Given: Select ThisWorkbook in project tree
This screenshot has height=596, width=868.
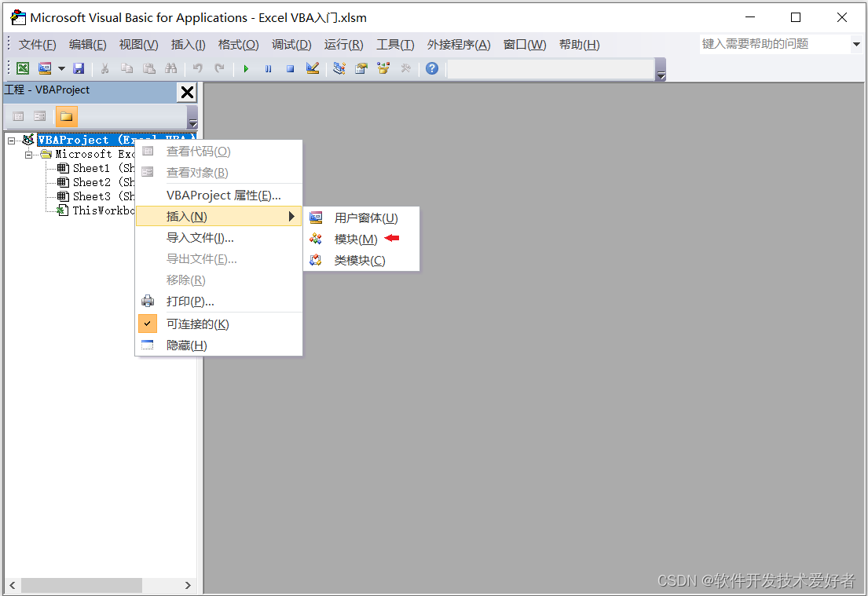Looking at the screenshot, I should (96, 210).
